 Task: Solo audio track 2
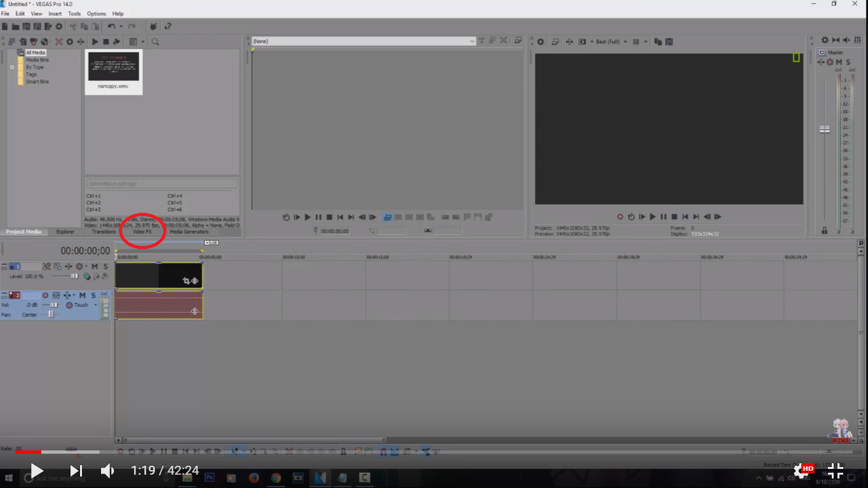pos(93,295)
